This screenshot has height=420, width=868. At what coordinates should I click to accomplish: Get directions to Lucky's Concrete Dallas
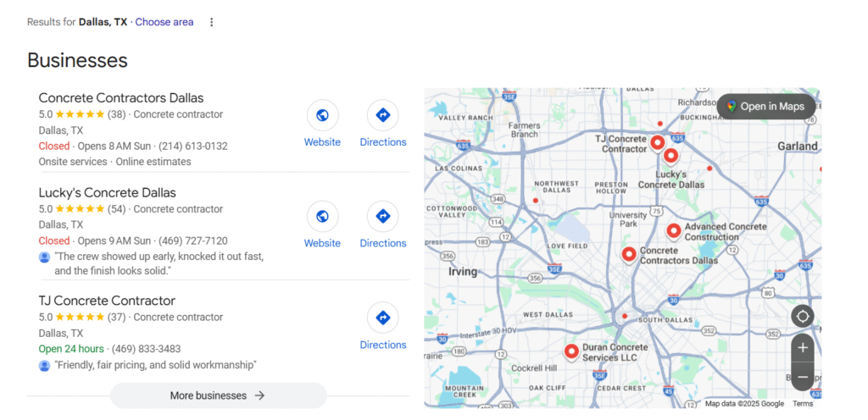pos(382,217)
